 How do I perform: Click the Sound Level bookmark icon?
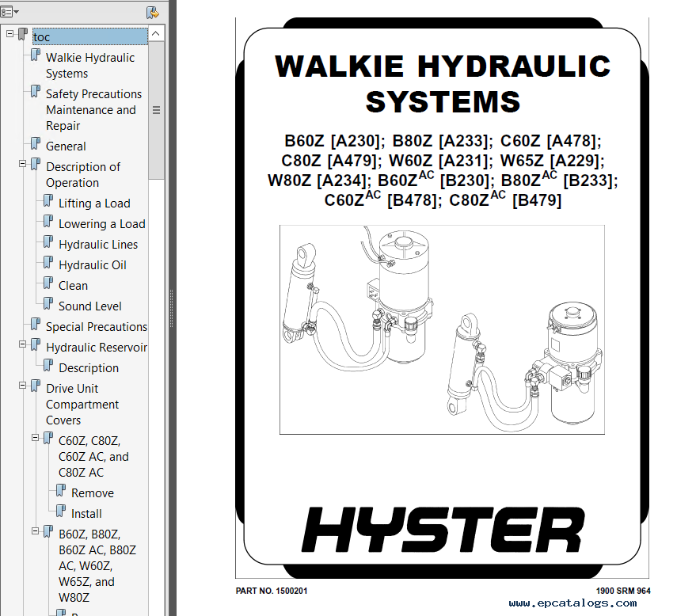tap(48, 303)
